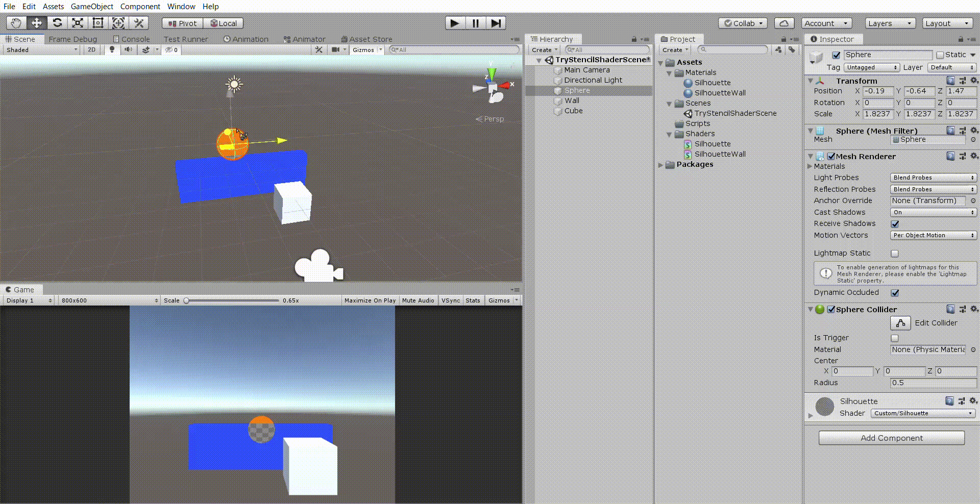980x504 pixels.
Task: Select the custom editor tools icon
Action: (x=139, y=23)
